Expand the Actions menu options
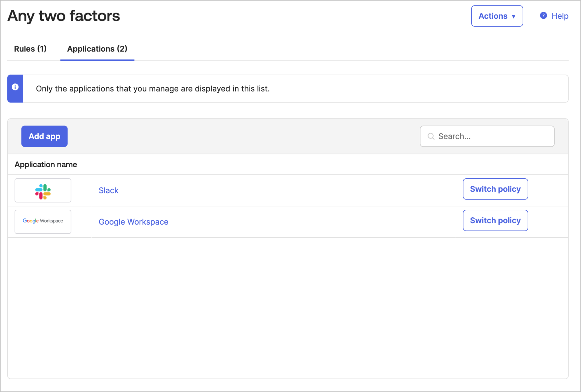This screenshot has height=392, width=581. [x=497, y=16]
